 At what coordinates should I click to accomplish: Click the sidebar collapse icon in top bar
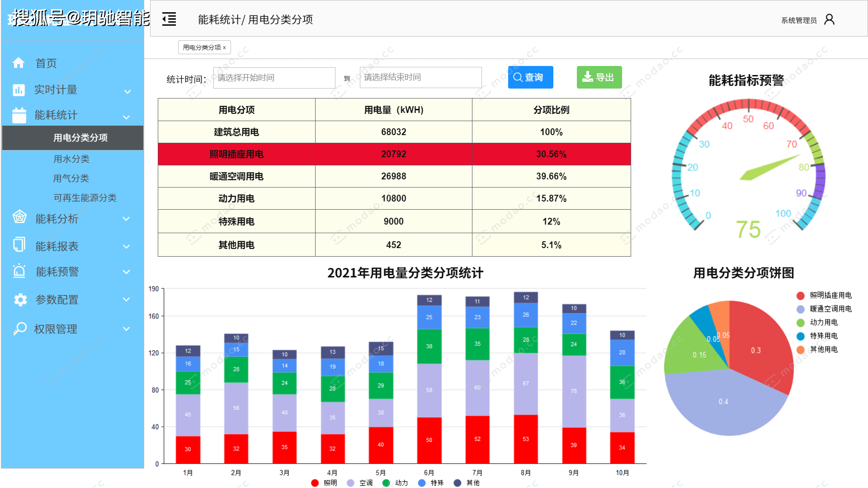tap(169, 19)
